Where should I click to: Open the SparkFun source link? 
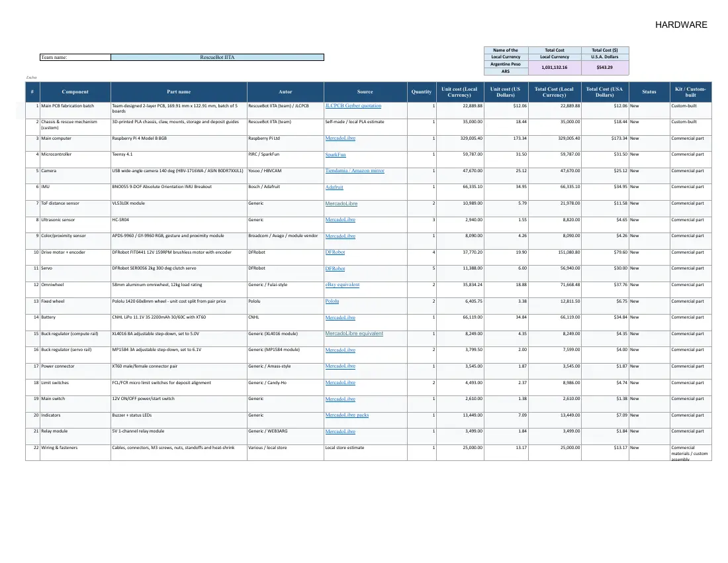[336, 155]
